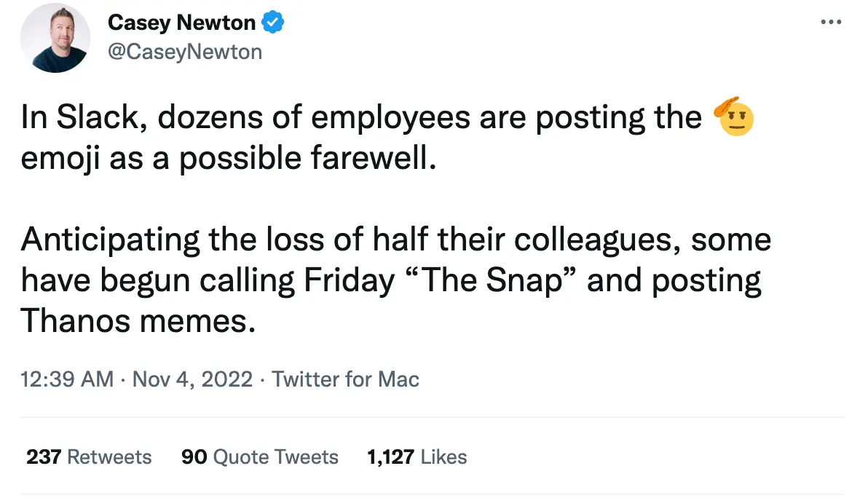Click the retweet count number "237"
The image size is (868, 498).
[x=42, y=456]
